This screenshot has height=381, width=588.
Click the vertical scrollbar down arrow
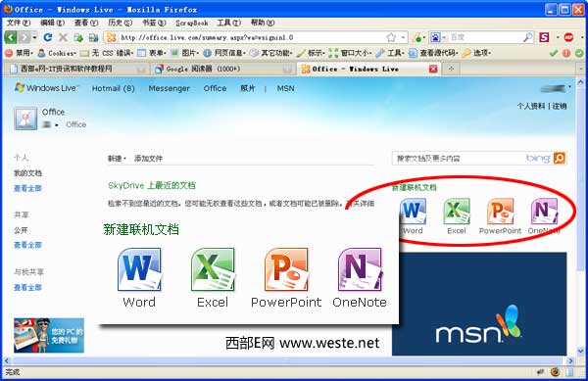pos(580,351)
